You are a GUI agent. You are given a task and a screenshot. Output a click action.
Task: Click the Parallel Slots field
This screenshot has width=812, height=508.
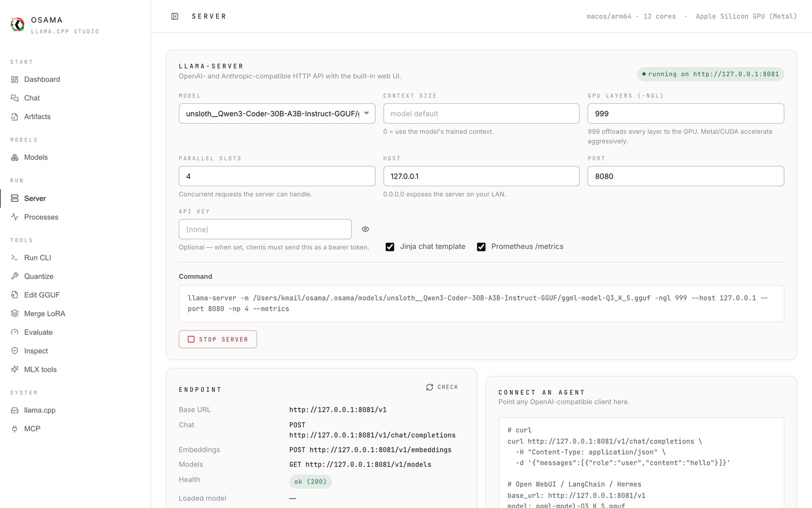277,176
